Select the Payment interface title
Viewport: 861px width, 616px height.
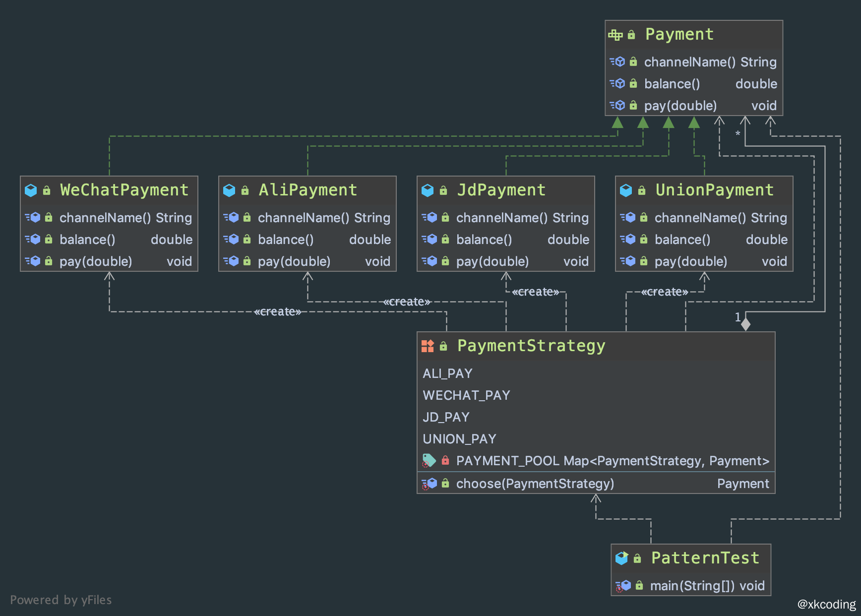pyautogui.click(x=679, y=34)
